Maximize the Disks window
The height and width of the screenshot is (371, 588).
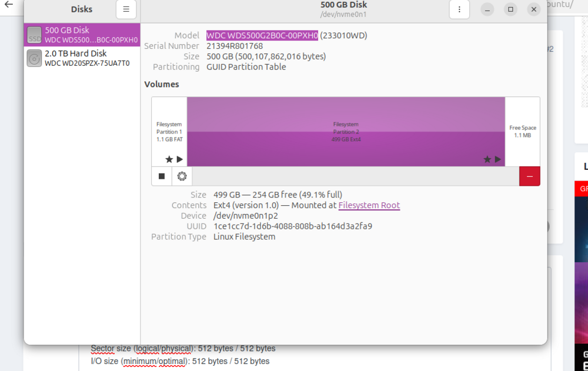point(510,9)
